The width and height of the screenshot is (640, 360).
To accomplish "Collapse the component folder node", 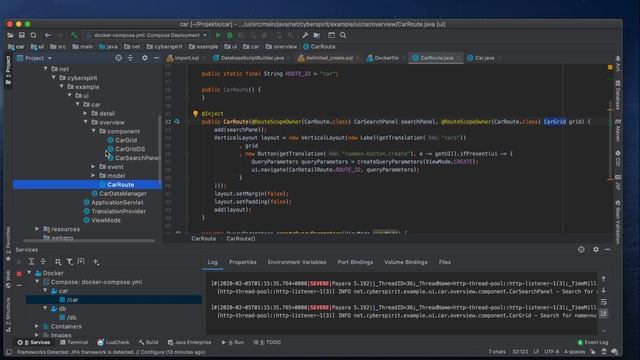I will pyautogui.click(x=93, y=131).
